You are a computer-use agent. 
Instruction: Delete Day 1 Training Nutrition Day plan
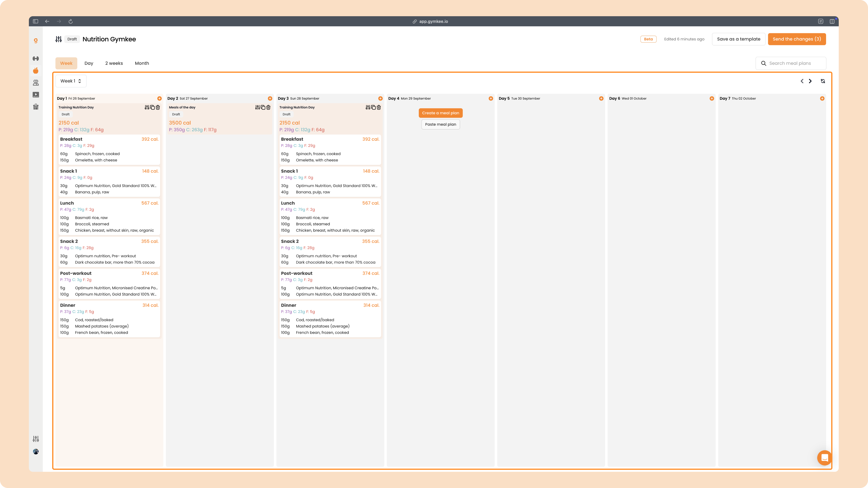(158, 107)
